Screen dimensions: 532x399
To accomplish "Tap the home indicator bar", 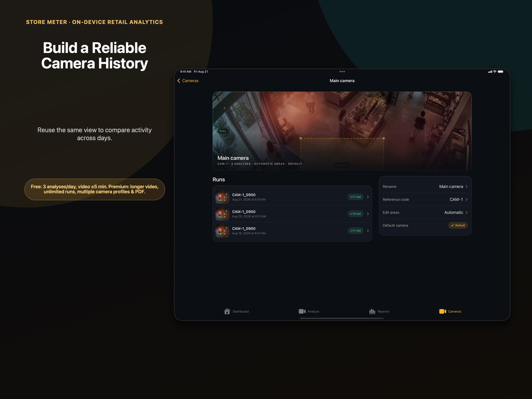I will [x=342, y=318].
